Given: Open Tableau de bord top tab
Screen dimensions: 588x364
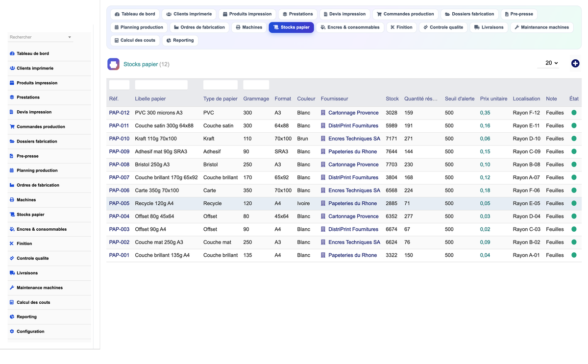Looking at the screenshot, I should pos(135,14).
